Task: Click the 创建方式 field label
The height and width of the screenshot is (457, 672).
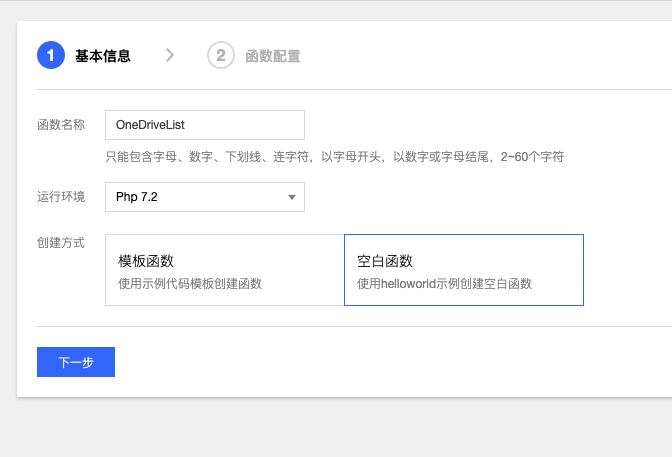Action: 61,243
